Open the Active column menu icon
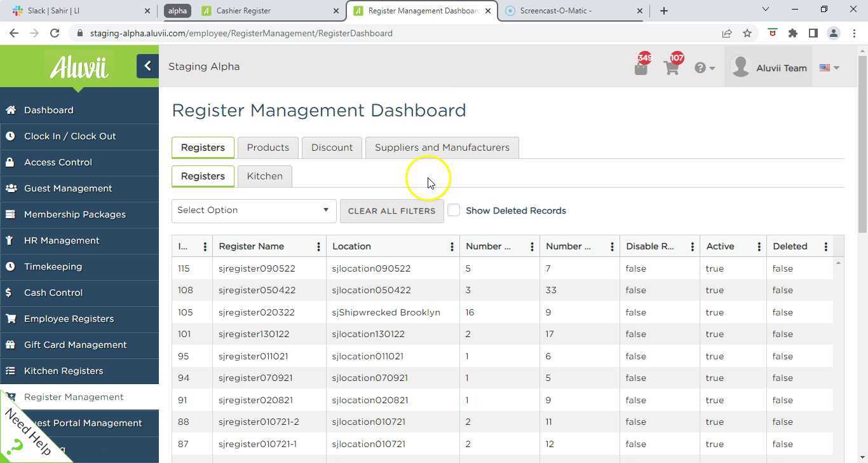 click(759, 247)
